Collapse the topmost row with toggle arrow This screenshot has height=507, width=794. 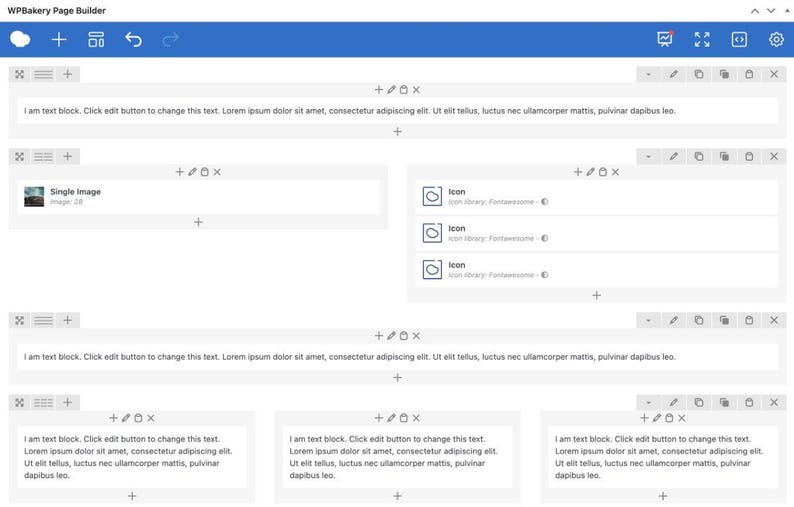click(648, 74)
